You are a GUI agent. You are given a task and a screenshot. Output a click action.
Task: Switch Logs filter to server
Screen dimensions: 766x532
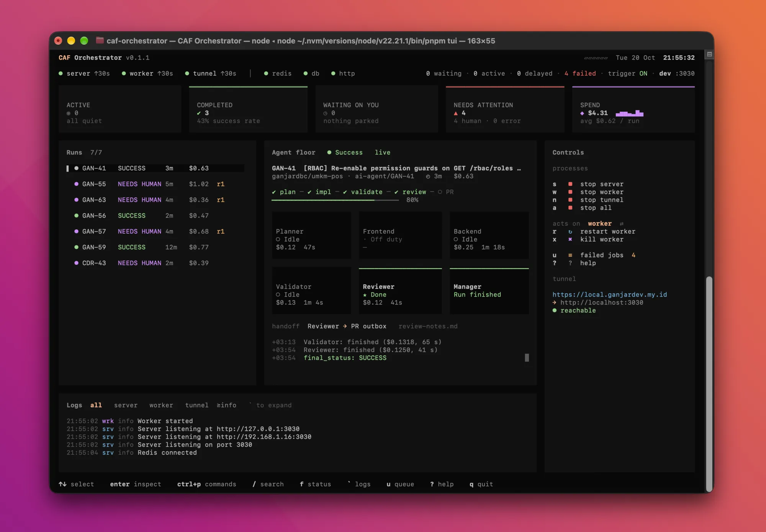pos(126,405)
